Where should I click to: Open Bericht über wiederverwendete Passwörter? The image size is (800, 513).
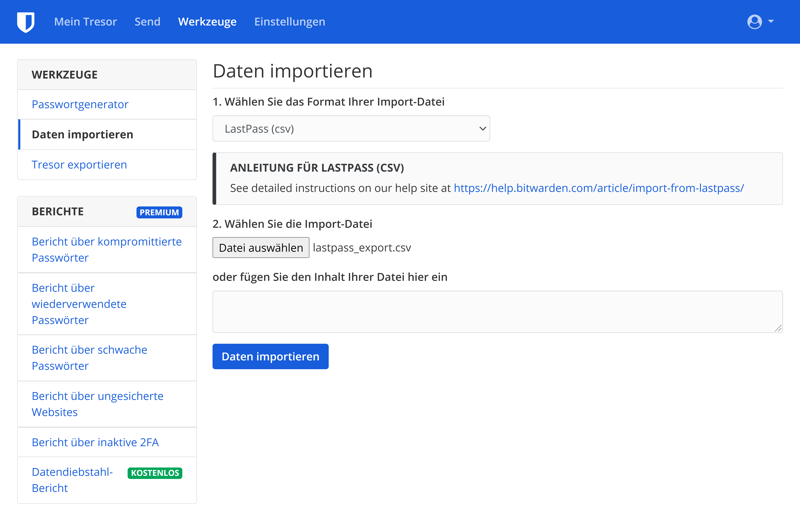(79, 304)
